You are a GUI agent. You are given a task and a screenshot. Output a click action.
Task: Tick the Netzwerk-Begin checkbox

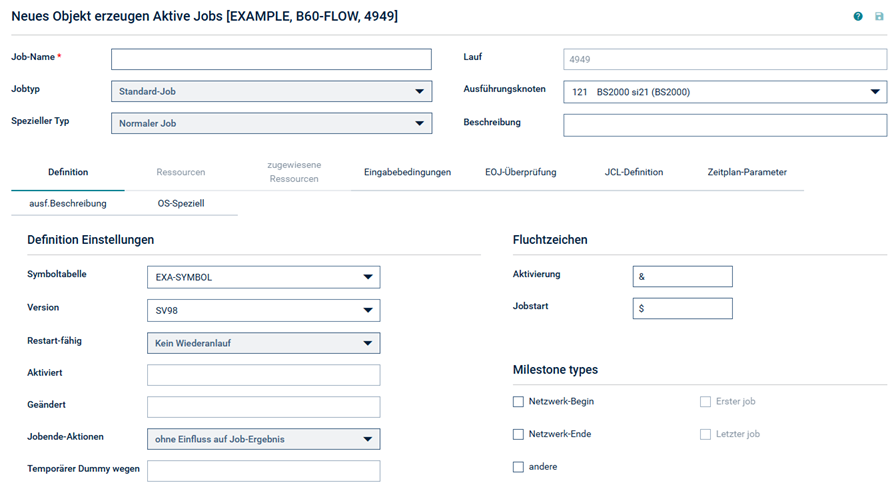(518, 402)
